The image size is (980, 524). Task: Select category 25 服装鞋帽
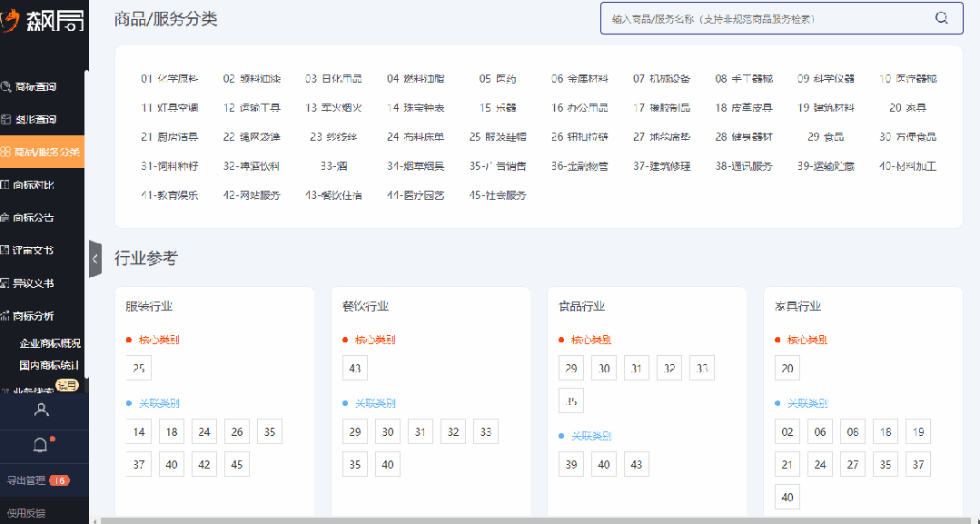498,137
